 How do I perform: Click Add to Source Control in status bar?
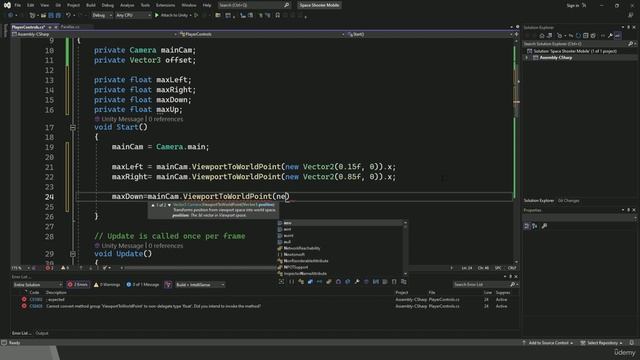click(549, 343)
